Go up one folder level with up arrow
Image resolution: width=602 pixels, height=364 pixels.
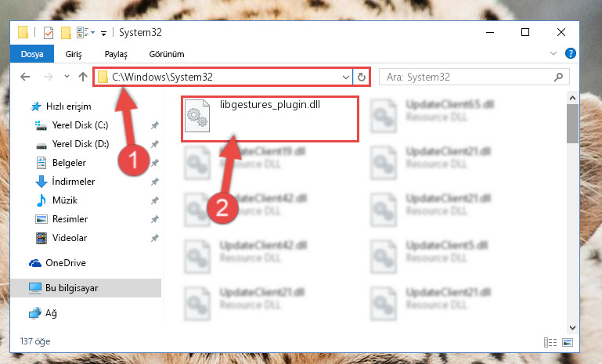83,77
